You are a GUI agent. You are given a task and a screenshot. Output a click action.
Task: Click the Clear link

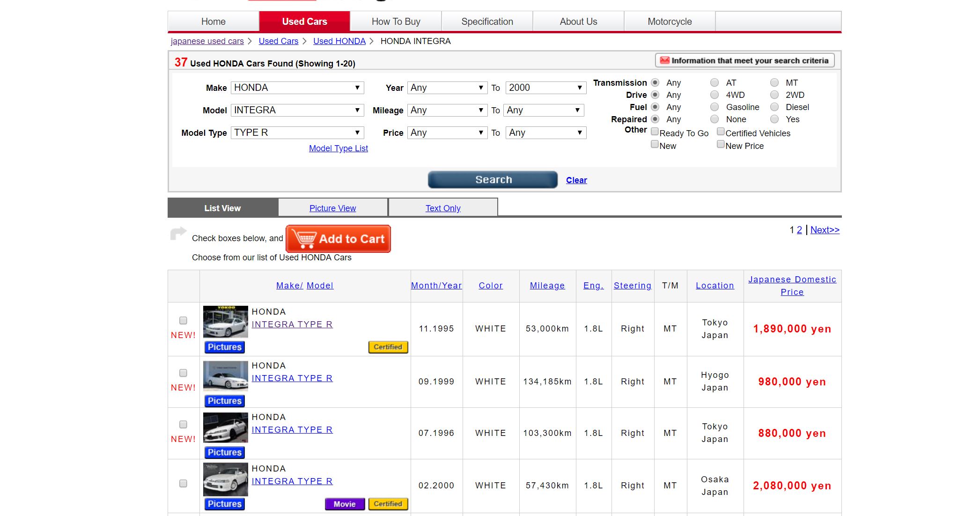[576, 180]
